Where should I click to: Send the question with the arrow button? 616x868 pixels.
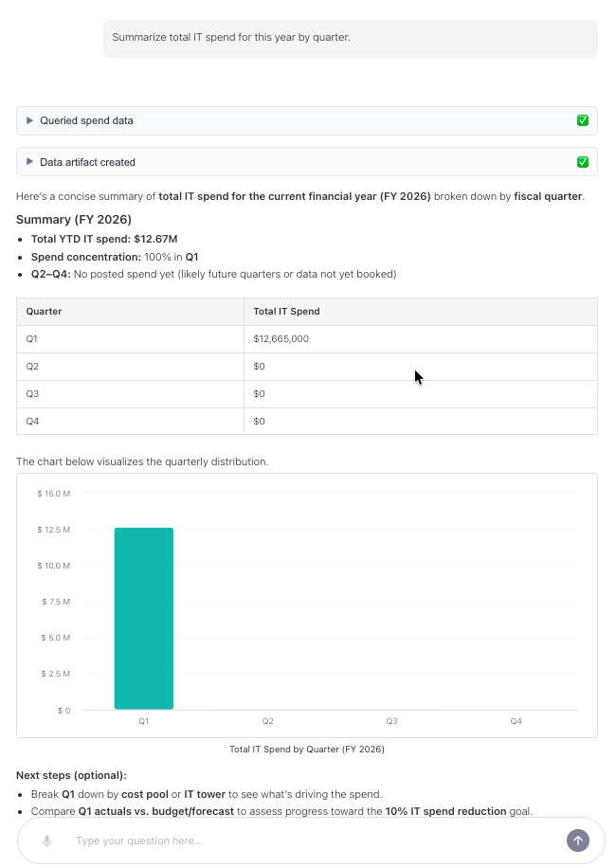(x=578, y=841)
